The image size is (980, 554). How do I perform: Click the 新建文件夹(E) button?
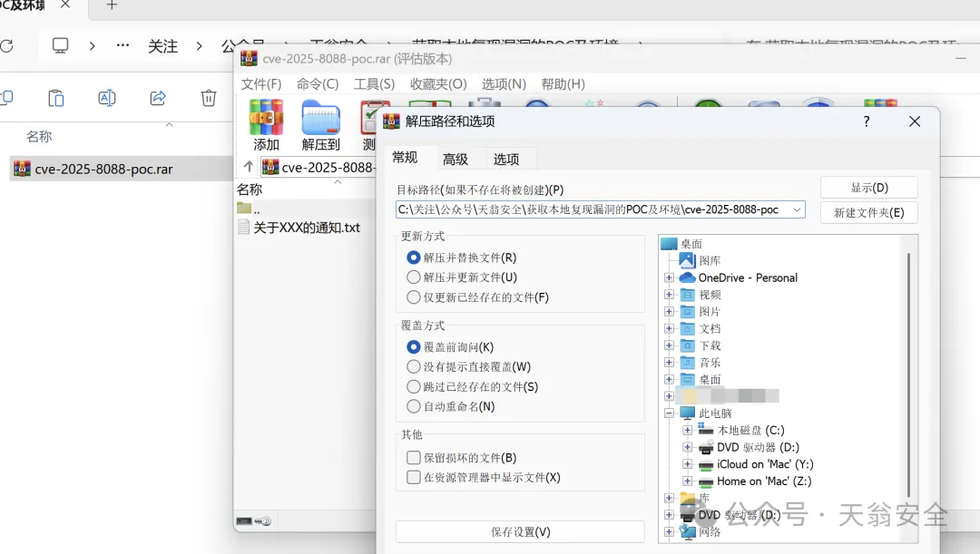point(868,213)
